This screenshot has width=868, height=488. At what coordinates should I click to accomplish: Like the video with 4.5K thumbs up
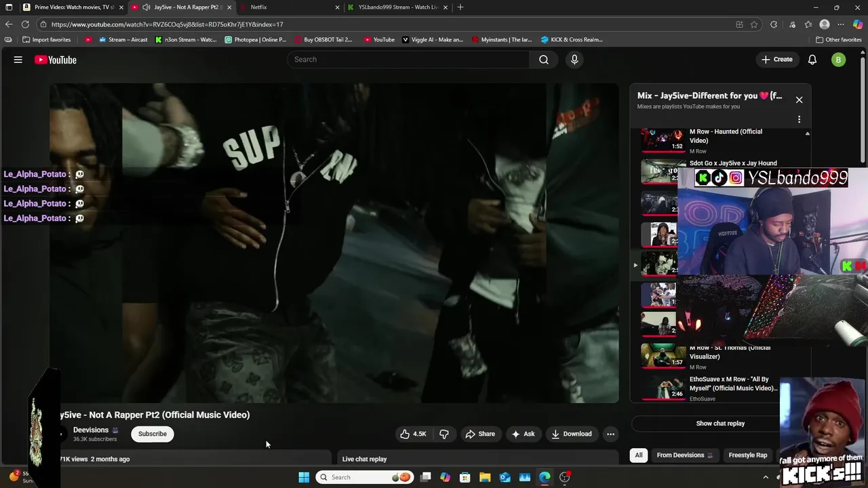pos(414,434)
